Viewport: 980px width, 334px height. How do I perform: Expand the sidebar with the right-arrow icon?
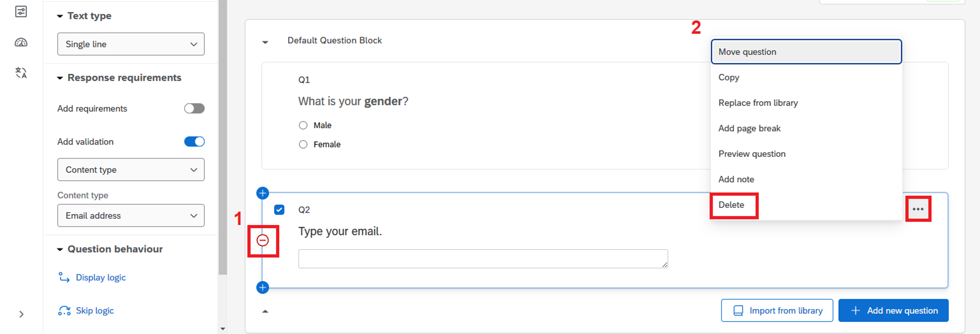click(21, 314)
